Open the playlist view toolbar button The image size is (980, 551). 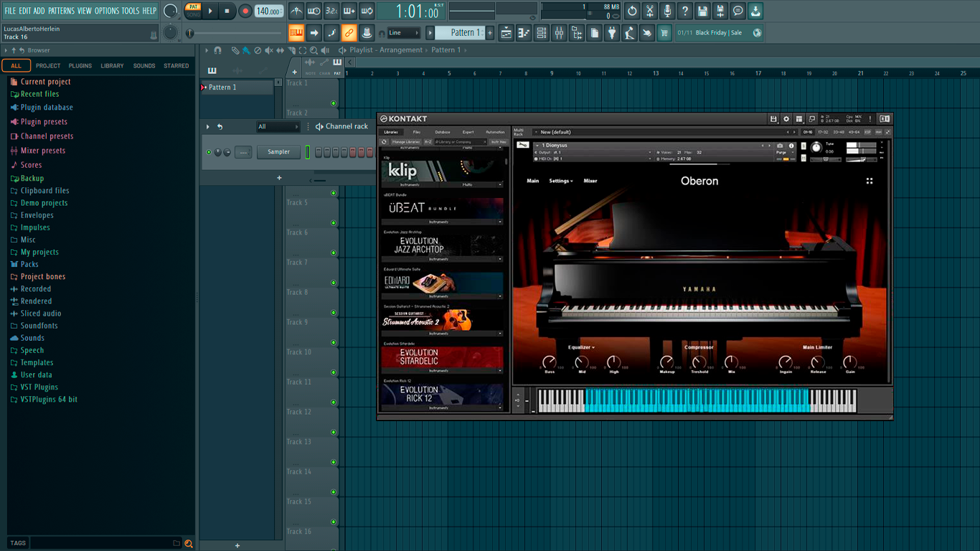[x=507, y=33]
